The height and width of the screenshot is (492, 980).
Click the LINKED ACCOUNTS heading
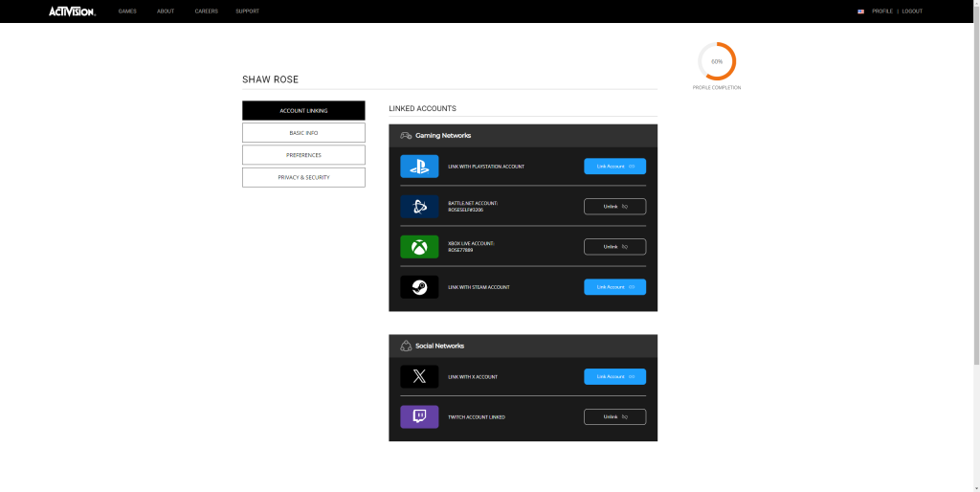pos(422,108)
